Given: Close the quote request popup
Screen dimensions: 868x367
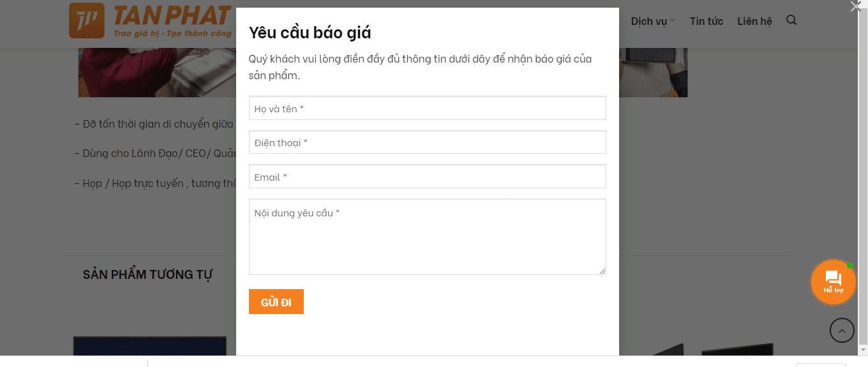Looking at the screenshot, I should click(855, 6).
